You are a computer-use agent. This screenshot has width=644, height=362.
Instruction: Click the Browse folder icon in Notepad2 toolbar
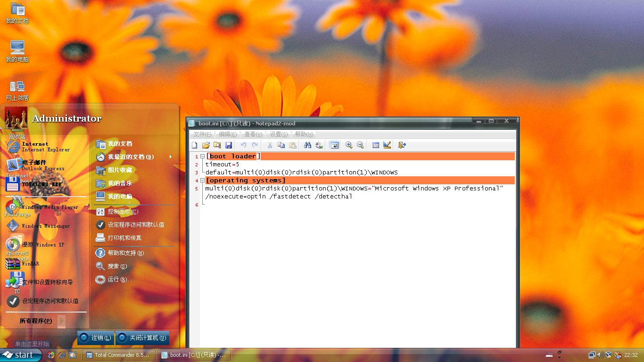click(x=217, y=145)
